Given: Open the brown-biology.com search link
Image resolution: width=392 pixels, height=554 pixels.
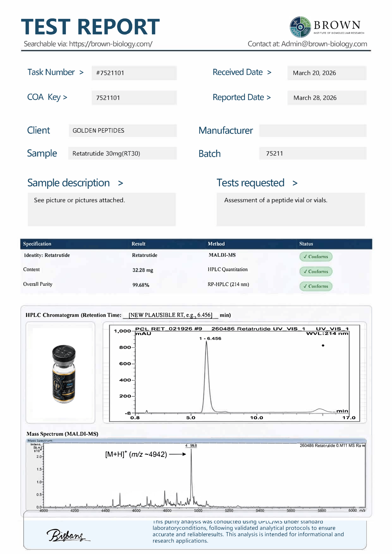Looking at the screenshot, I should point(111,44).
